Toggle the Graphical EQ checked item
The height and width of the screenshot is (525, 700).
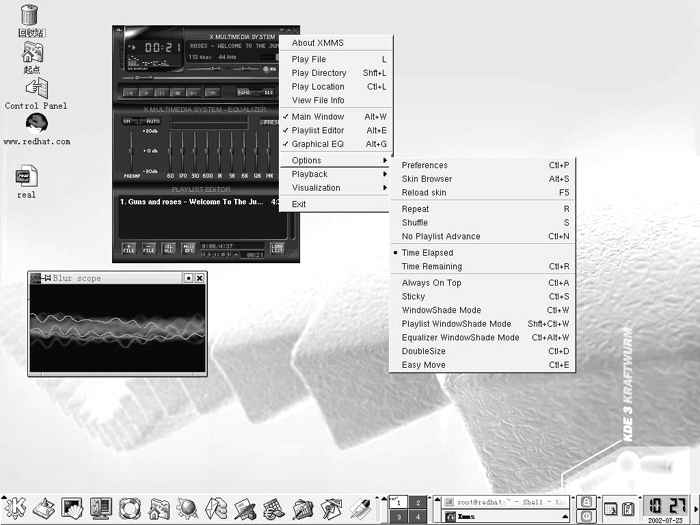point(318,144)
